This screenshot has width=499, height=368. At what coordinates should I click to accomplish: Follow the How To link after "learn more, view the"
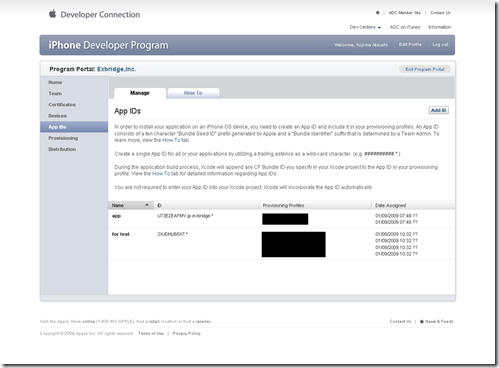coord(171,140)
